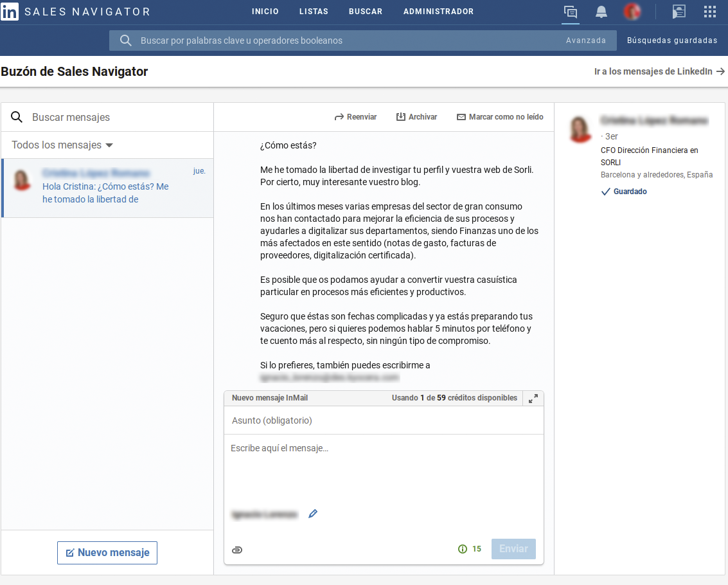
Task: Go to INICIO tab
Action: coord(265,12)
